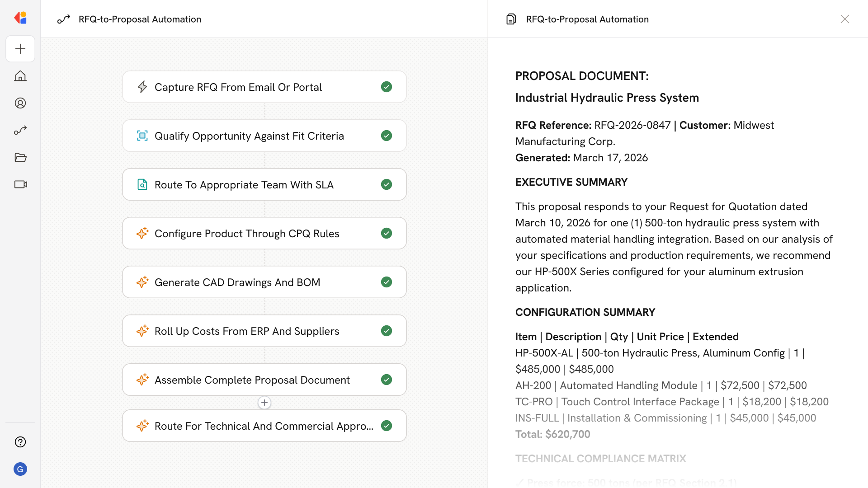Open the video camera icon in the sidebar
This screenshot has width=868, height=488.
20,184
